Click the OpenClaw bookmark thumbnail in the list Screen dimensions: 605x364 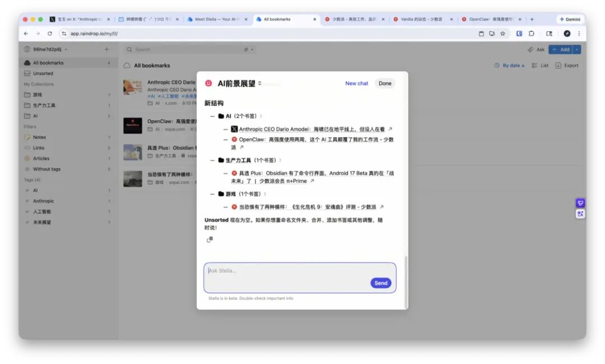(133, 125)
